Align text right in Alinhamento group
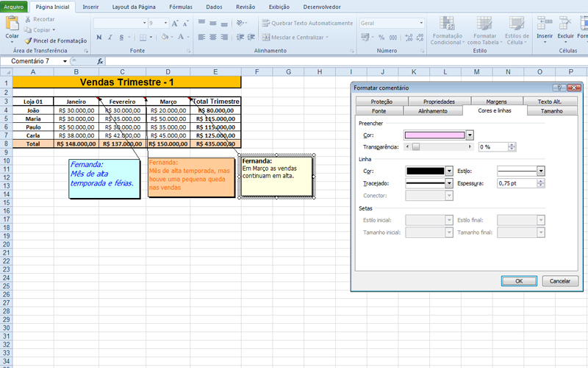Image resolution: width=588 pixels, height=368 pixels. [224, 38]
